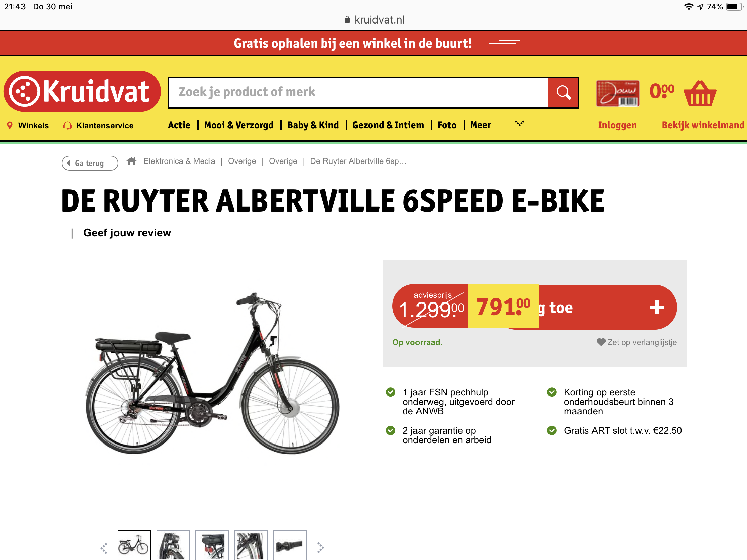Open the Baby & Kind menu
747x560 pixels.
[313, 125]
